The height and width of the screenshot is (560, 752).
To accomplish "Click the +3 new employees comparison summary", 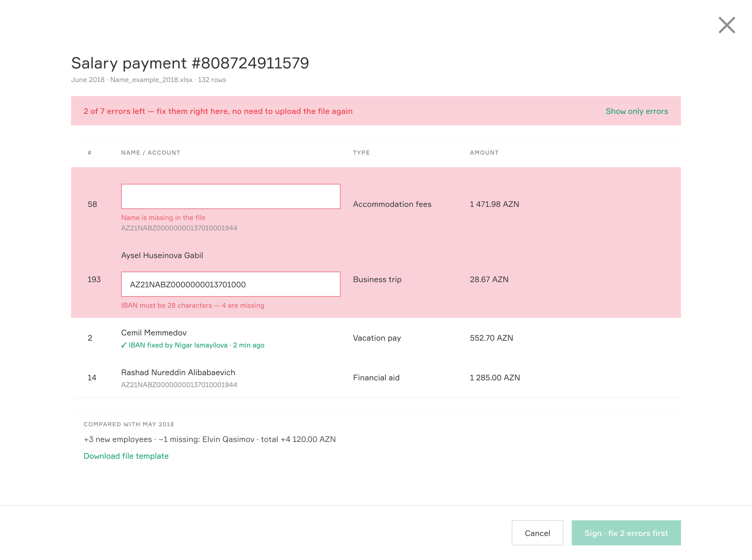I will tap(209, 439).
